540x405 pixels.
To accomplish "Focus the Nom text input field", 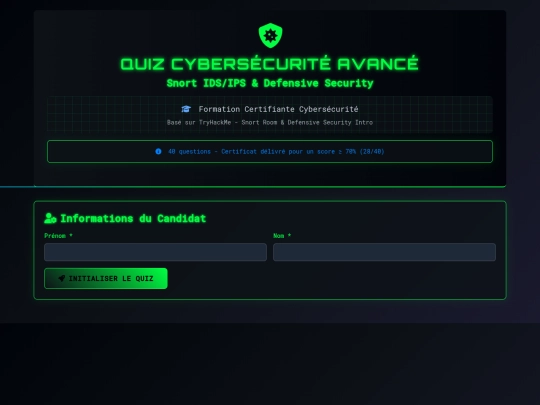I will coord(384,252).
